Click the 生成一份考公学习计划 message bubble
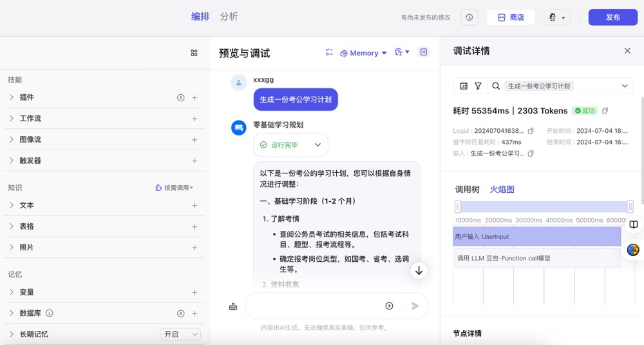 [296, 99]
